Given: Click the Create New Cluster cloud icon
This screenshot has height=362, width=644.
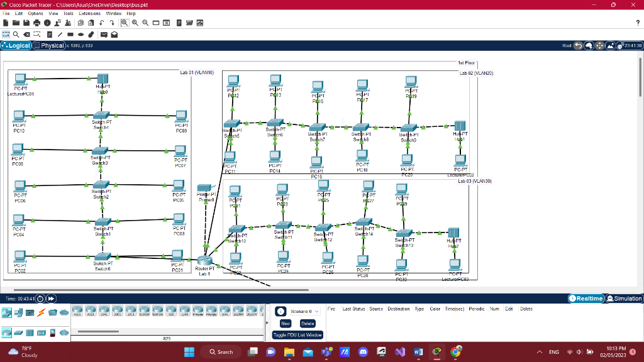Looking at the screenshot, I should pyautogui.click(x=589, y=45).
